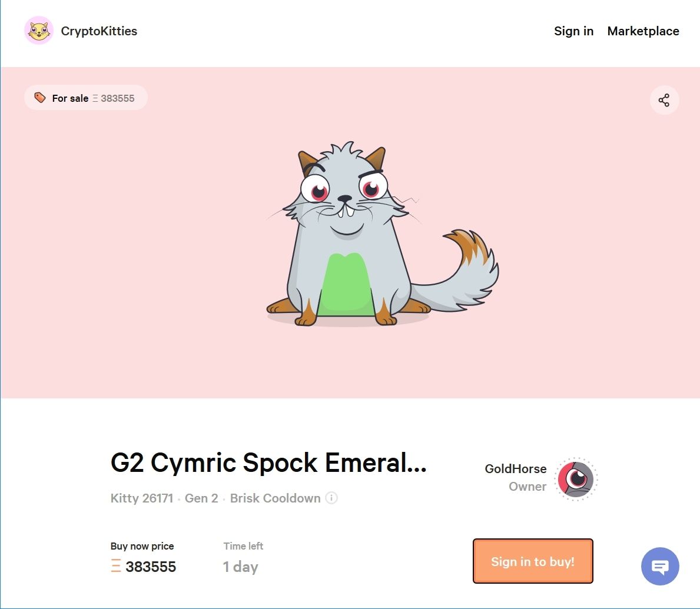Click the Sign in to buy! button
Viewport: 700px width, 609px height.
[x=533, y=561]
